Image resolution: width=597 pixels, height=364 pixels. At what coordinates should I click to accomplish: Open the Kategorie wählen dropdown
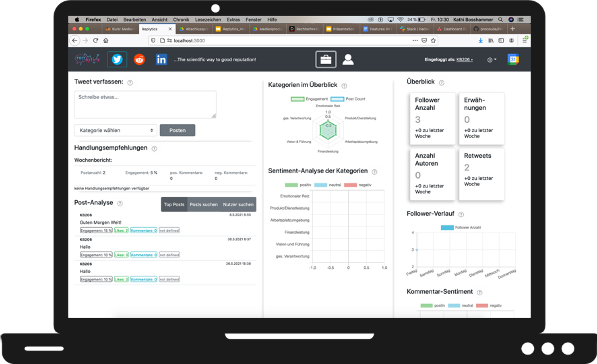[x=116, y=130]
